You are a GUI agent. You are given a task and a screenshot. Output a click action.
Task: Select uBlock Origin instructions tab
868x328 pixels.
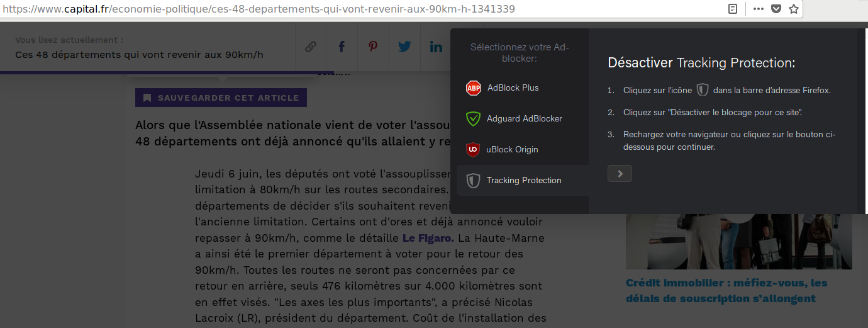(523, 150)
